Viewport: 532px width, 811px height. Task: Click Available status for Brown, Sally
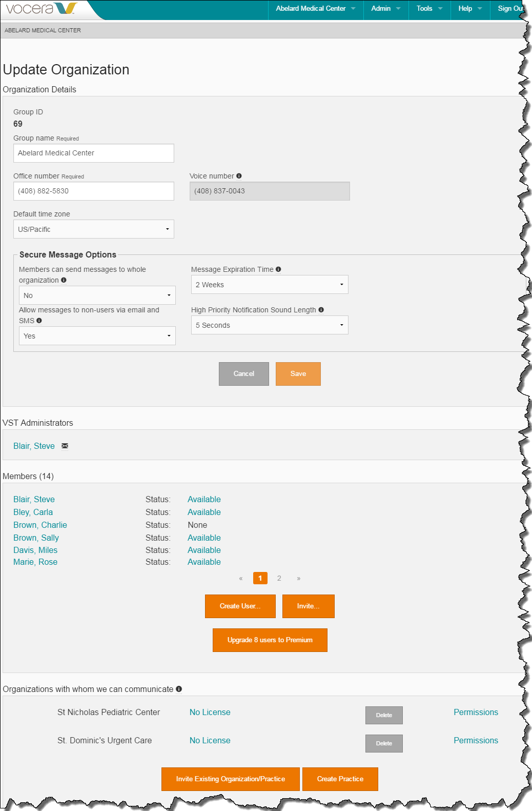[204, 538]
